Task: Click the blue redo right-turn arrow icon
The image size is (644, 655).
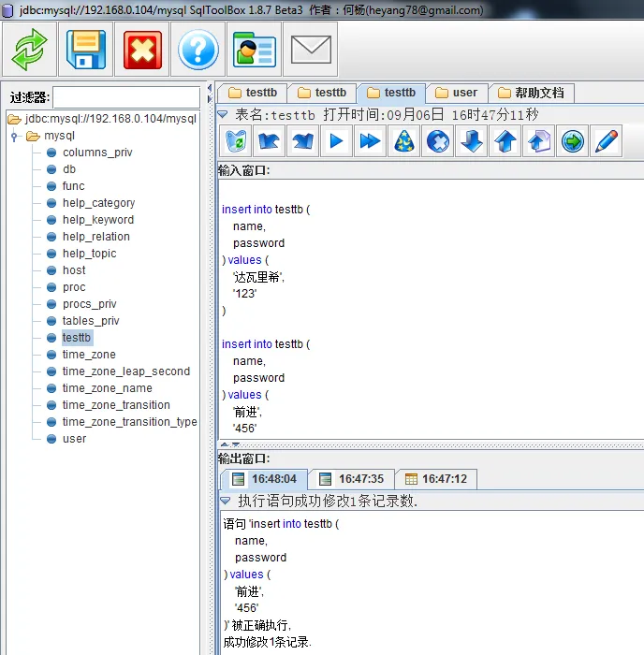Action: (303, 141)
